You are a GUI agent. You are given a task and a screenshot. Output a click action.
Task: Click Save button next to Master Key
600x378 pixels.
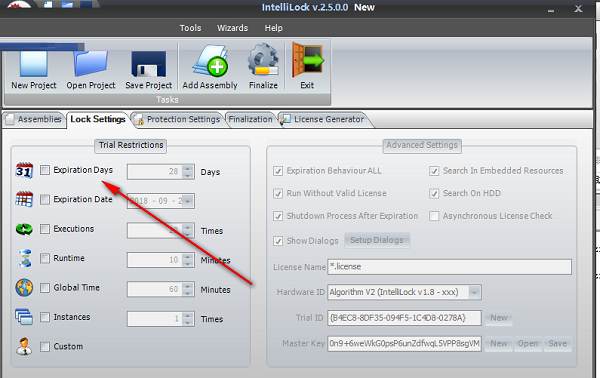(x=558, y=344)
